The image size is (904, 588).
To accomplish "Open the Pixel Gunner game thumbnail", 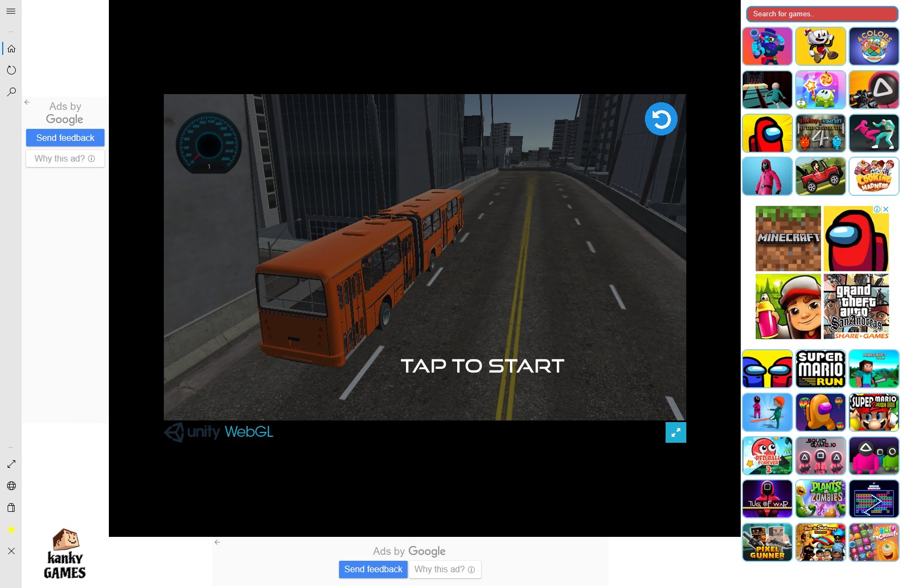I will pyautogui.click(x=767, y=542).
